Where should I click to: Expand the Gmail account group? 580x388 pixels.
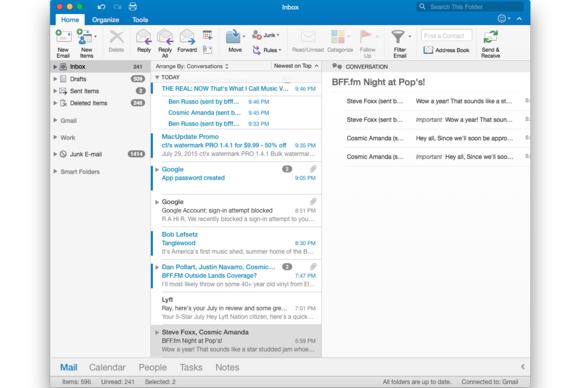tap(55, 120)
